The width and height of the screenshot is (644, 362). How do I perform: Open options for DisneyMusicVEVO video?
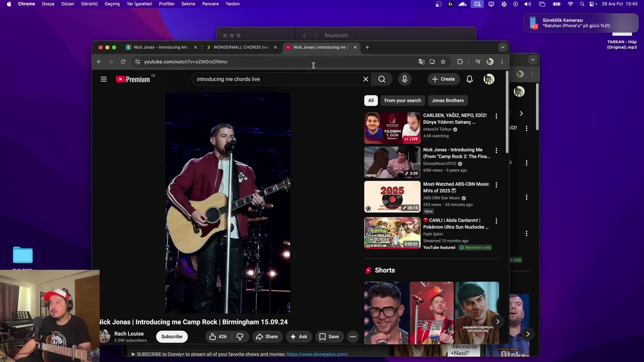coord(496,150)
